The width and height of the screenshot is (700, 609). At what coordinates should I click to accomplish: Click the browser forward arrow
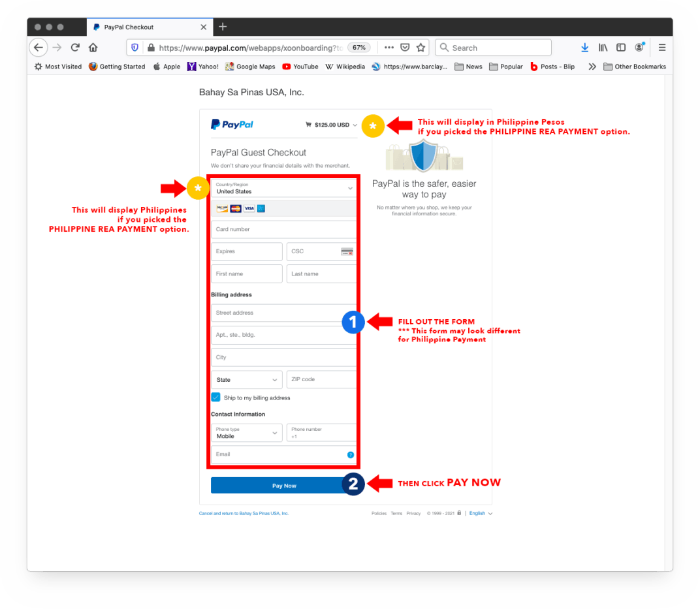point(57,47)
